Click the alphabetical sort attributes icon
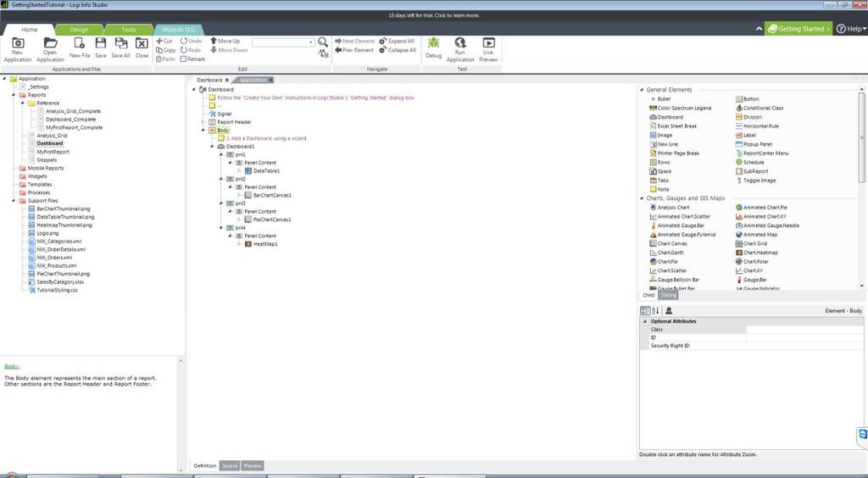Screen dimensions: 868x478 pos(655,311)
